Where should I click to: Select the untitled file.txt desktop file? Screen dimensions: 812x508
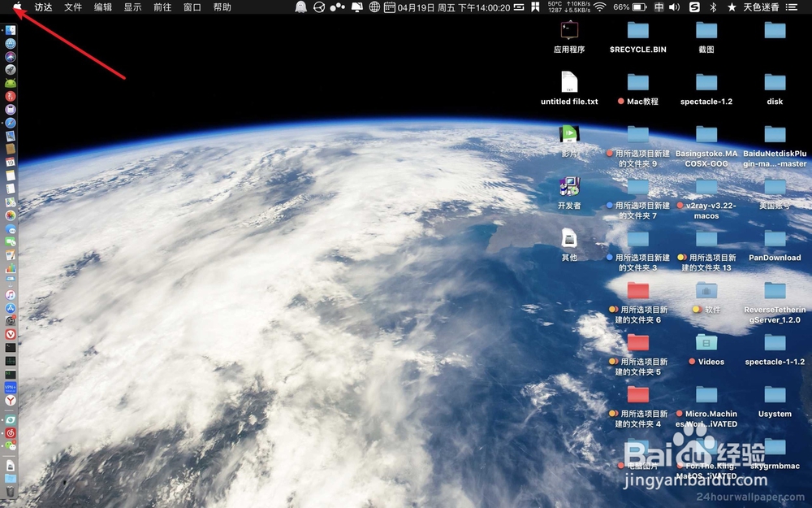click(x=569, y=89)
